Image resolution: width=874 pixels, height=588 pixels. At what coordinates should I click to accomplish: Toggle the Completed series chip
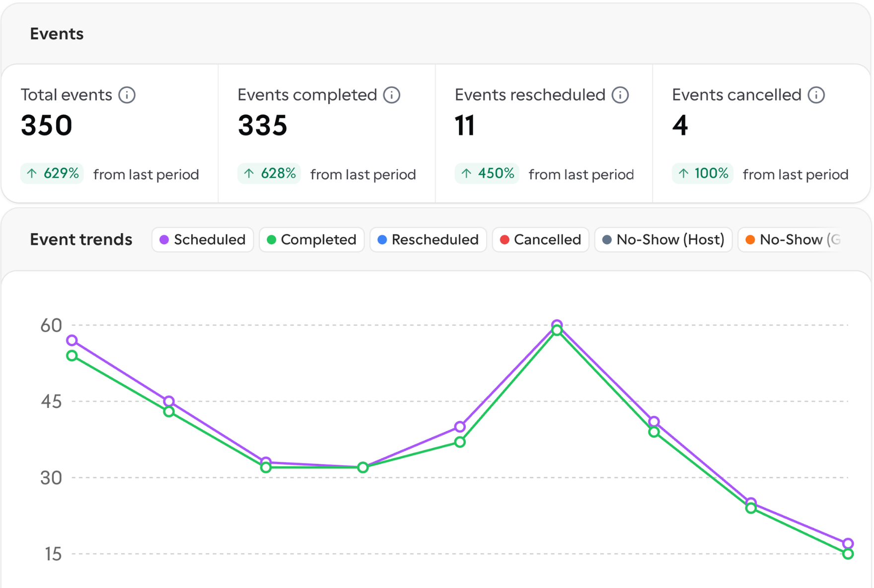(312, 240)
